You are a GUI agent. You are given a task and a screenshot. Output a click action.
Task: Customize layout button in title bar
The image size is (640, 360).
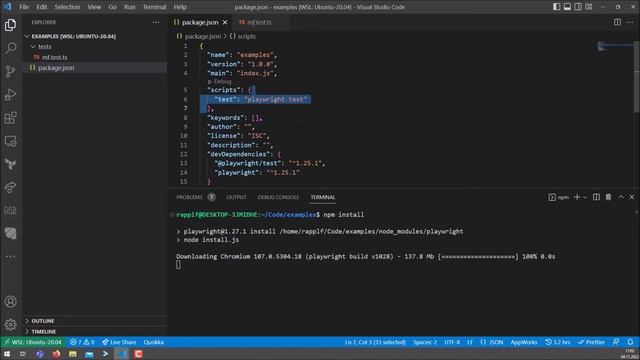coord(589,7)
